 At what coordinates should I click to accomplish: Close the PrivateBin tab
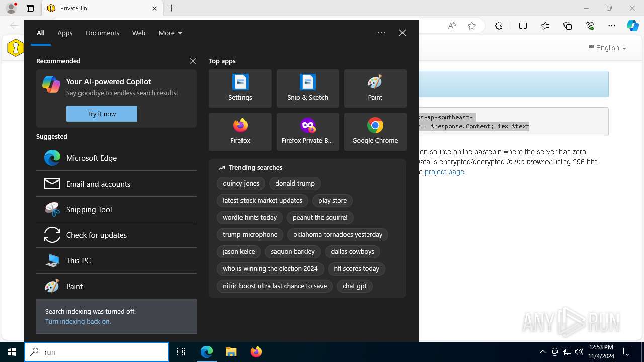(x=154, y=8)
